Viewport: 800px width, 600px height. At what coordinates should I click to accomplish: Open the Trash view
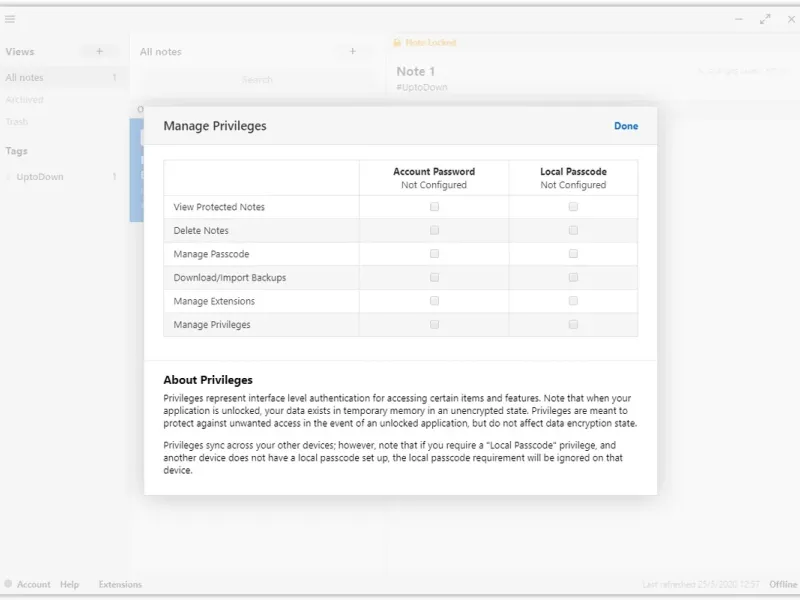tap(17, 121)
